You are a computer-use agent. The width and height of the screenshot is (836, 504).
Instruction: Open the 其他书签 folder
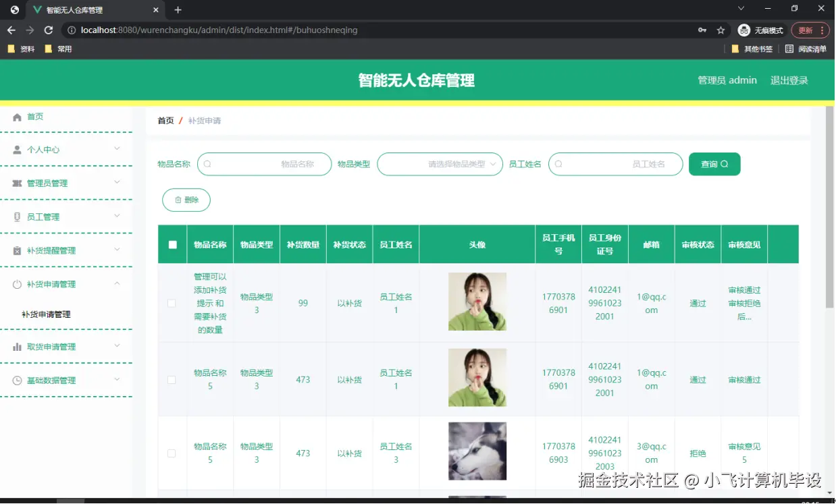(752, 49)
